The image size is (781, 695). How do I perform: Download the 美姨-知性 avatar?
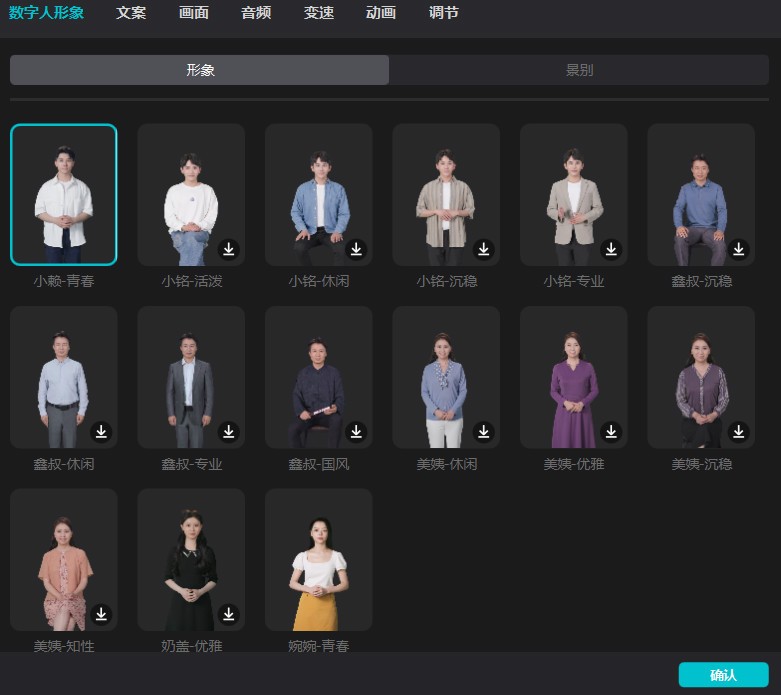[101, 614]
